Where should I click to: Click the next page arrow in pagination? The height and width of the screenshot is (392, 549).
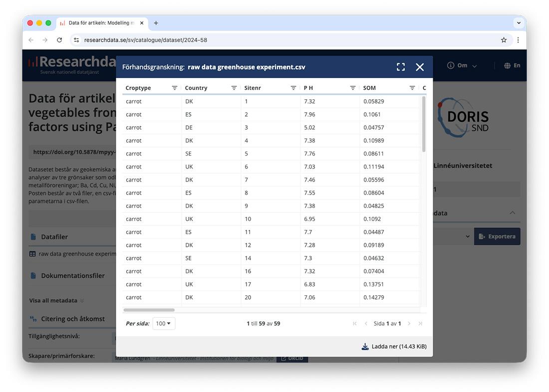[409, 323]
